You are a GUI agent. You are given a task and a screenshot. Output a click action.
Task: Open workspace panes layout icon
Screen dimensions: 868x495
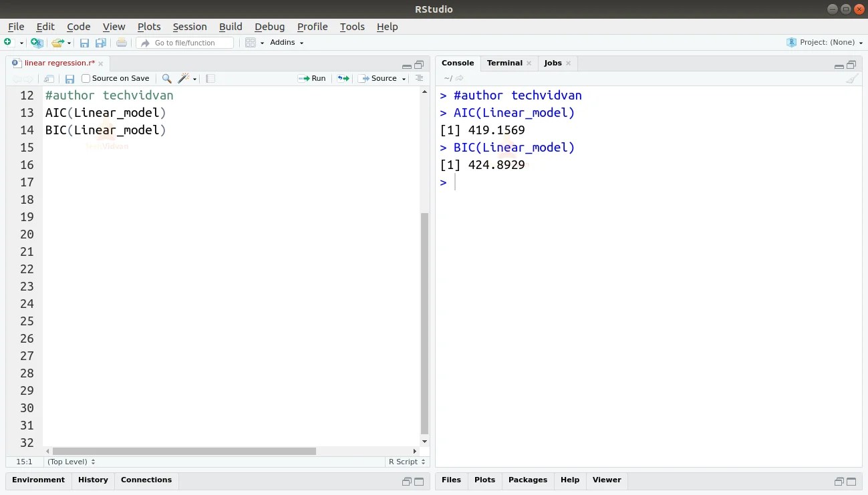(x=251, y=43)
